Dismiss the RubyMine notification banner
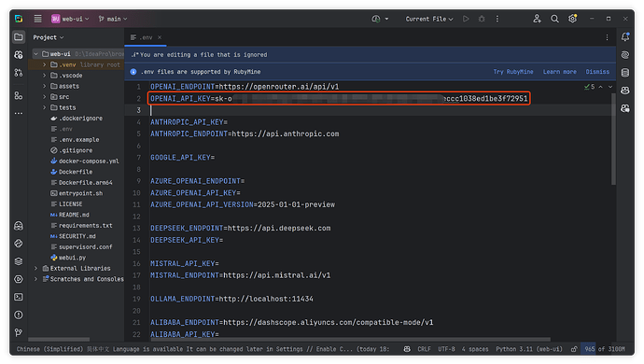Screen dimensions: 644x364 (x=597, y=72)
